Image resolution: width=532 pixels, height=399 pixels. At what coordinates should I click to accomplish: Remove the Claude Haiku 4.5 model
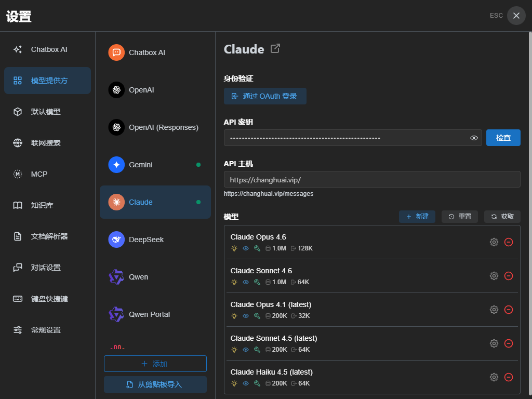[x=509, y=377]
